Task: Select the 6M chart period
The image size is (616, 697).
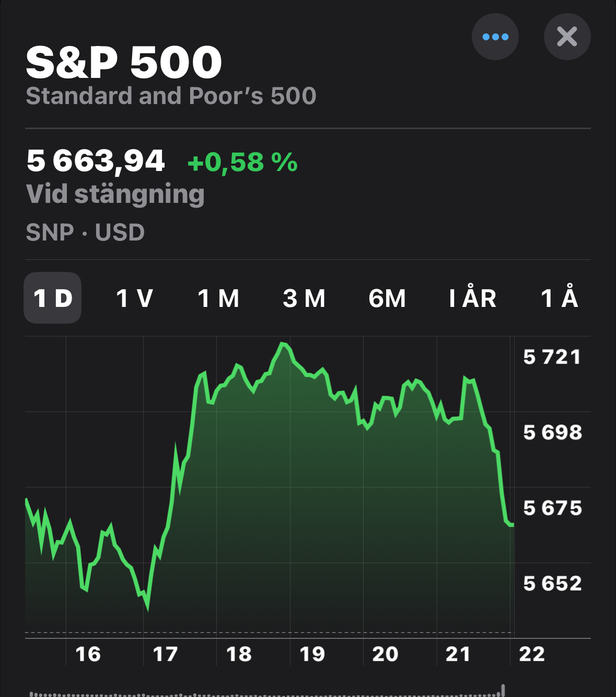Action: [x=387, y=298]
